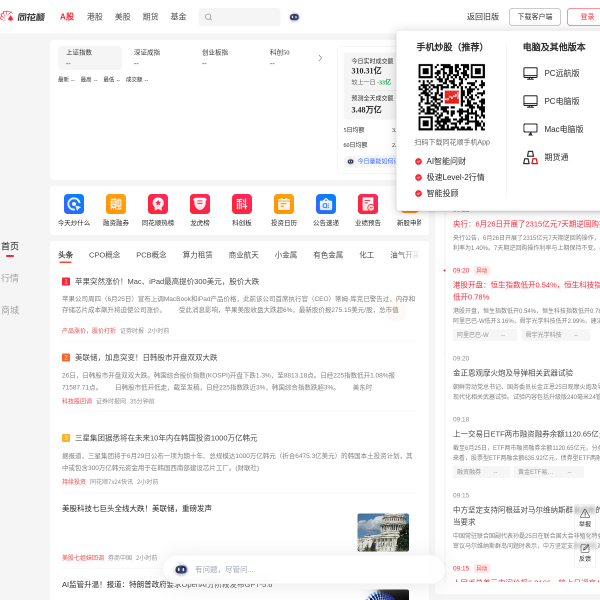Switch to the 期货 tab

150,16
